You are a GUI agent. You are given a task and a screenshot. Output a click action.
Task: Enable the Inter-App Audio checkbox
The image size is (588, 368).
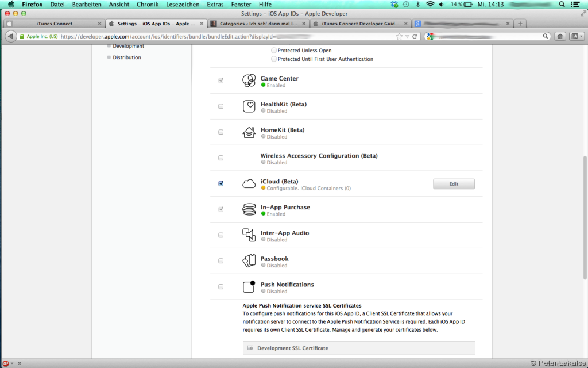coord(221,235)
